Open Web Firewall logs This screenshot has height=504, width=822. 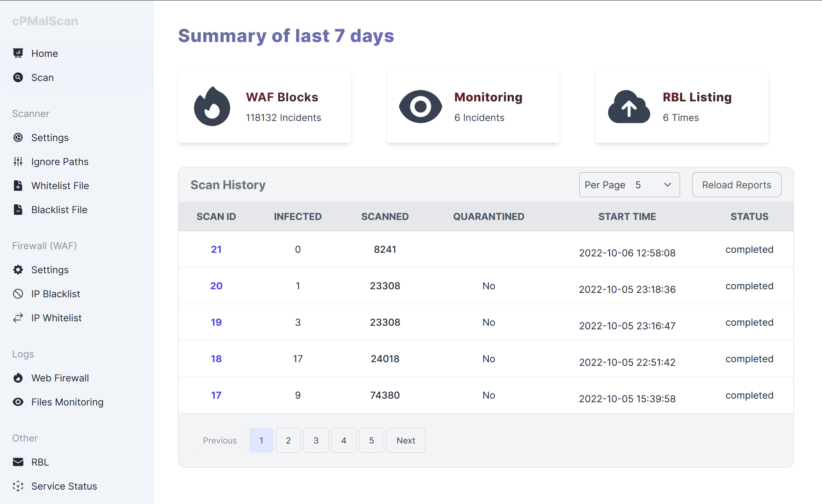tap(77, 378)
